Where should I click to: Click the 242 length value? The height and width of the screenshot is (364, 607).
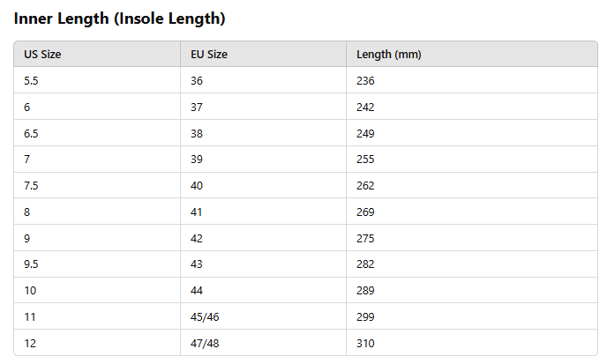pyautogui.click(x=365, y=108)
